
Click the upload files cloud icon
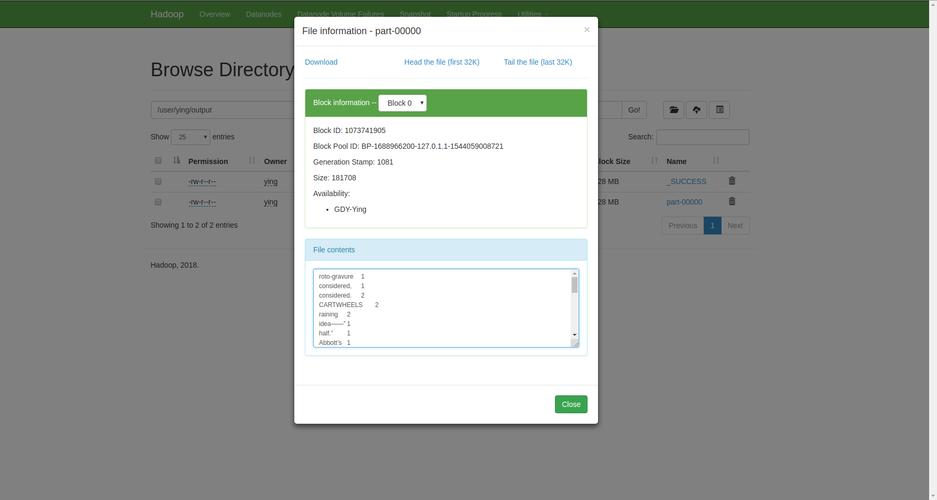[697, 110]
